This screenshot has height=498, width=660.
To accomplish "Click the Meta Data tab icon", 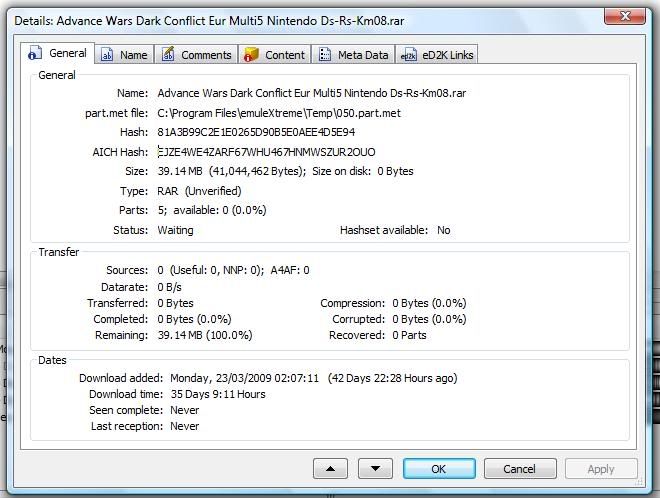I will pyautogui.click(x=325, y=55).
